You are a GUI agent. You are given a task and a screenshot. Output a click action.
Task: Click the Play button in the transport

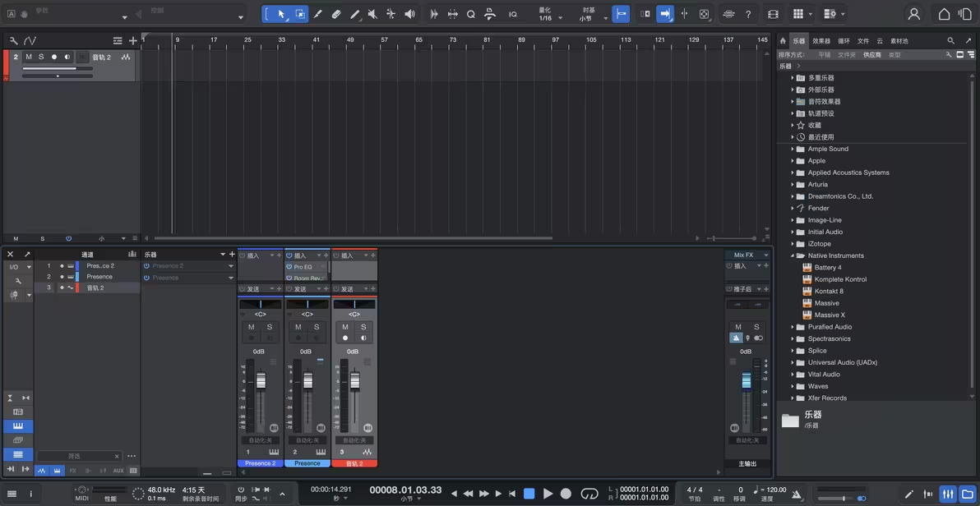(x=548, y=494)
